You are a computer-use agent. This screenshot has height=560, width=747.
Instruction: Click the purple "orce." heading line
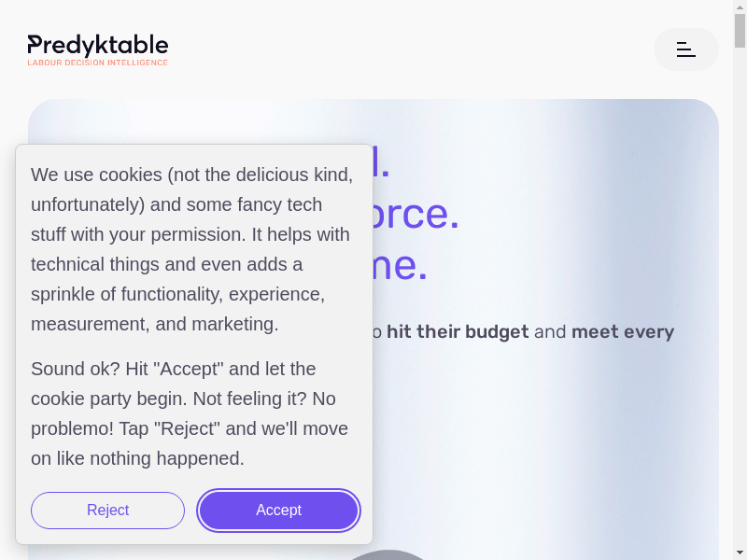click(x=416, y=214)
